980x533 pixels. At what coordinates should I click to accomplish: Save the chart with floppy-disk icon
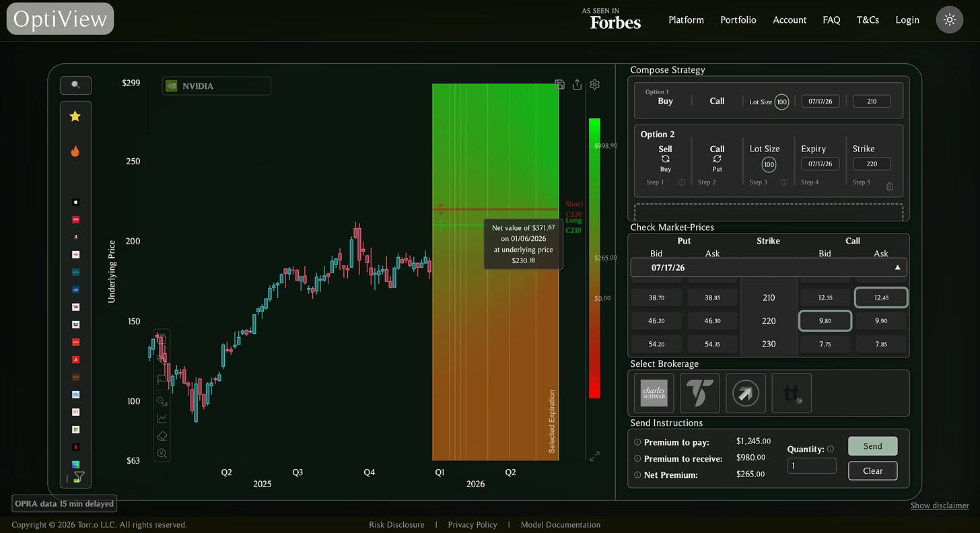coord(559,85)
